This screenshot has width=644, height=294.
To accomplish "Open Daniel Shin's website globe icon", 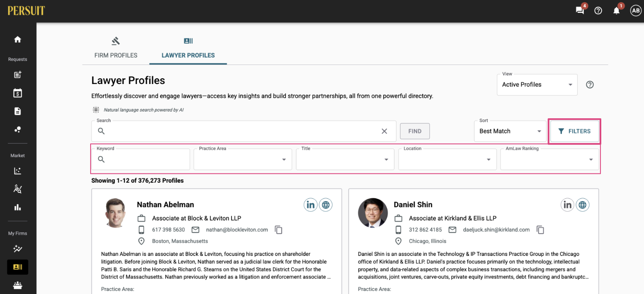I will (583, 205).
